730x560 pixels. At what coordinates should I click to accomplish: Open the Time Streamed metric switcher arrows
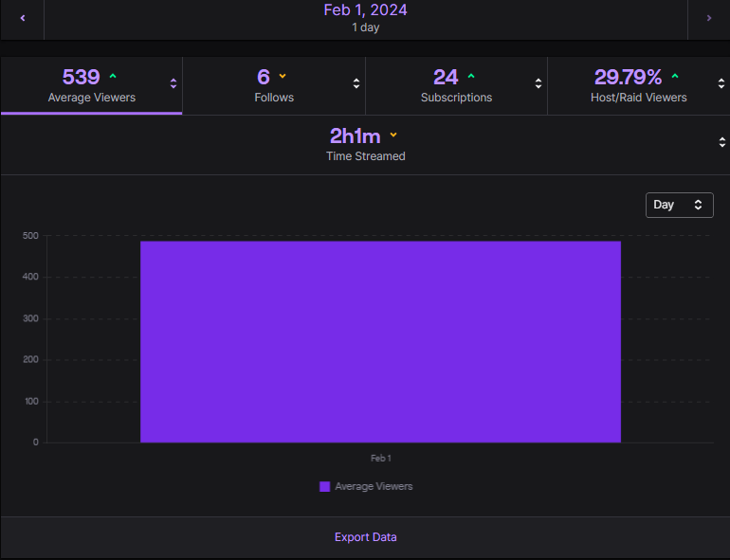722,142
